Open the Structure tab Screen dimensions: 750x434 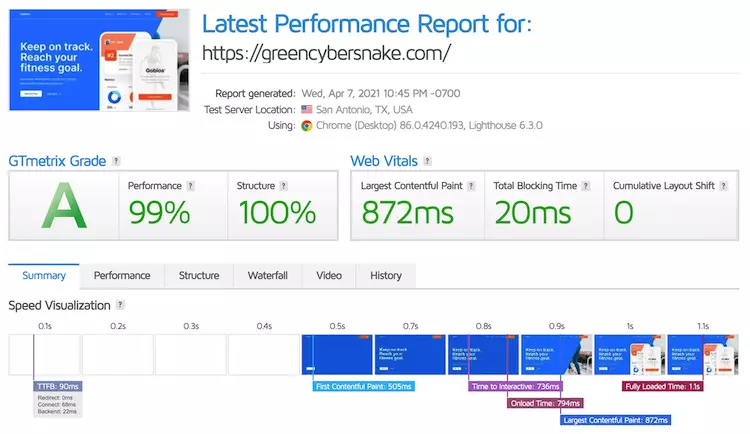[198, 276]
